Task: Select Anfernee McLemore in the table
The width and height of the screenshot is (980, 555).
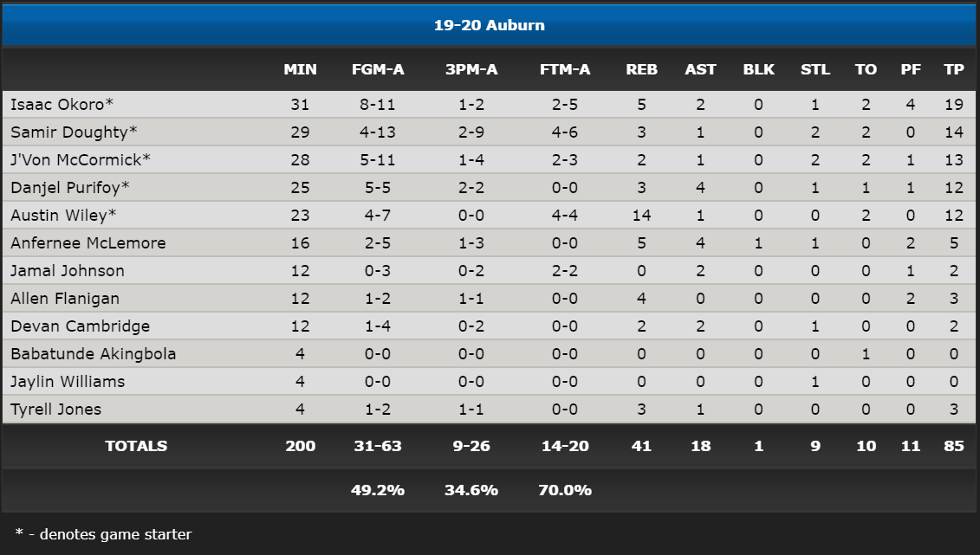Action: [88, 242]
